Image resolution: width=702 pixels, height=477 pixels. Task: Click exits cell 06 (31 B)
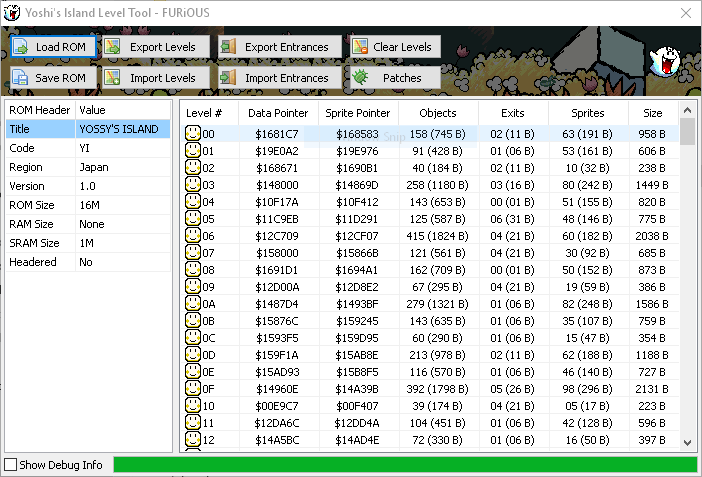tap(512, 219)
